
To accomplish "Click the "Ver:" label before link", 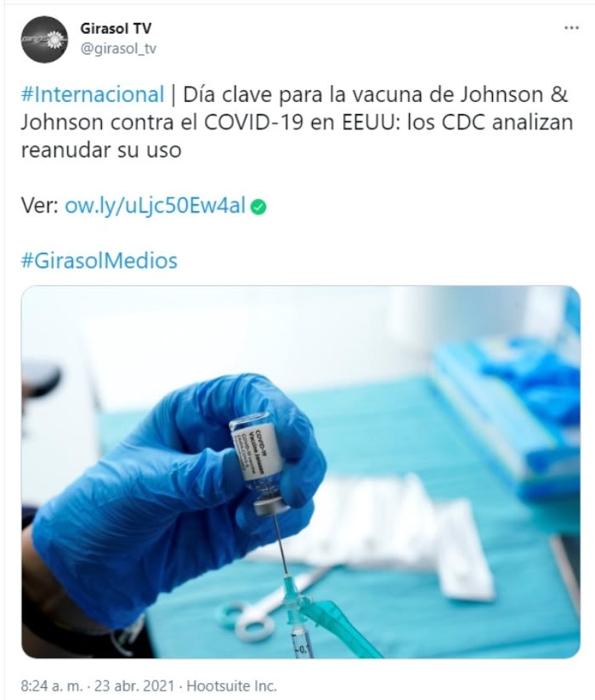I will (40, 206).
